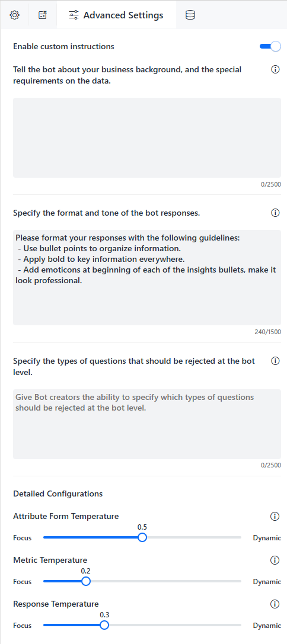Viewport: 287px width, 644px height.
Task: Click the format and tone text box
Action: 147,278
